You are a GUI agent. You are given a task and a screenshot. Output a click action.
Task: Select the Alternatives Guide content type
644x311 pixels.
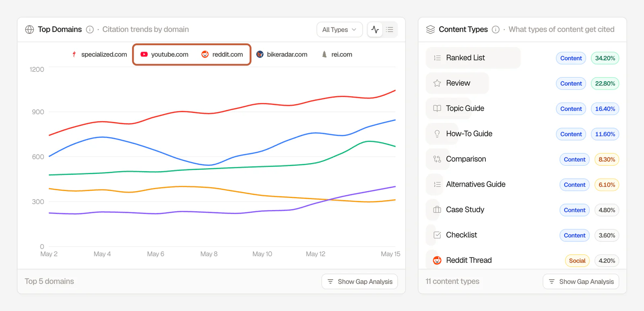coord(475,185)
